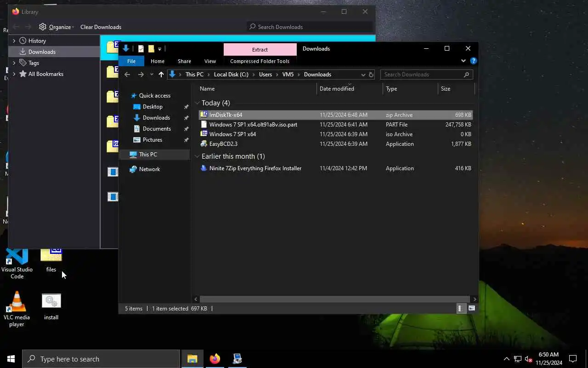The height and width of the screenshot is (368, 588).
Task: Click quick access Properties toolbar icon
Action: point(141,49)
